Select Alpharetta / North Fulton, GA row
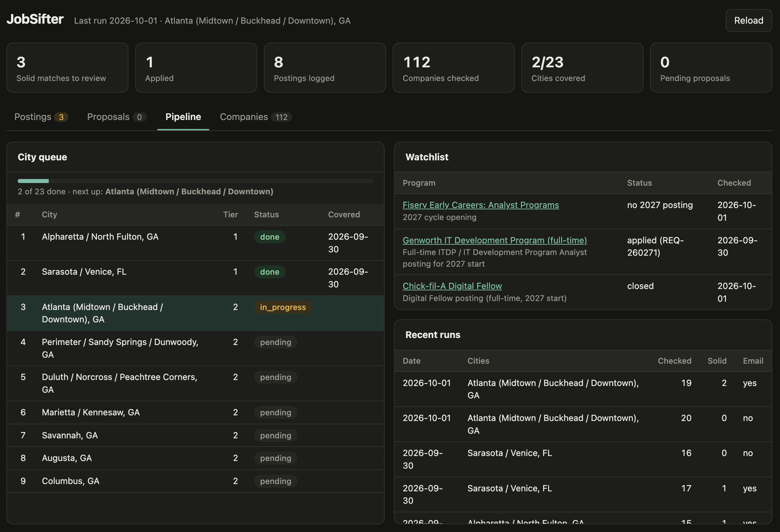This screenshot has width=780, height=532. point(196,243)
